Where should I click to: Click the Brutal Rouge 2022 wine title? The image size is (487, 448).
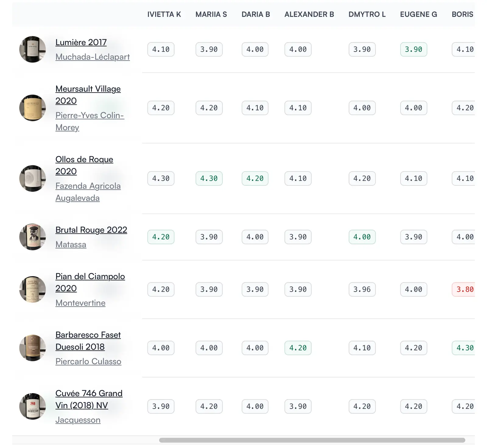point(91,230)
